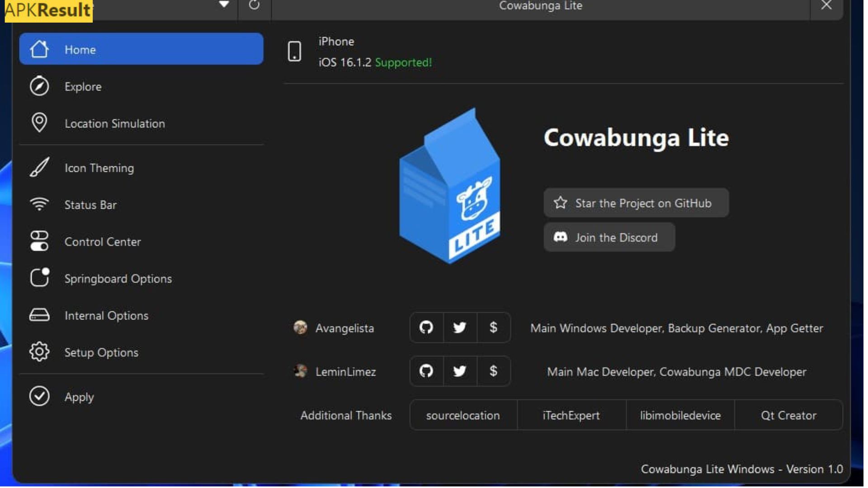Open LeminLimez's Twitter profile

(460, 371)
